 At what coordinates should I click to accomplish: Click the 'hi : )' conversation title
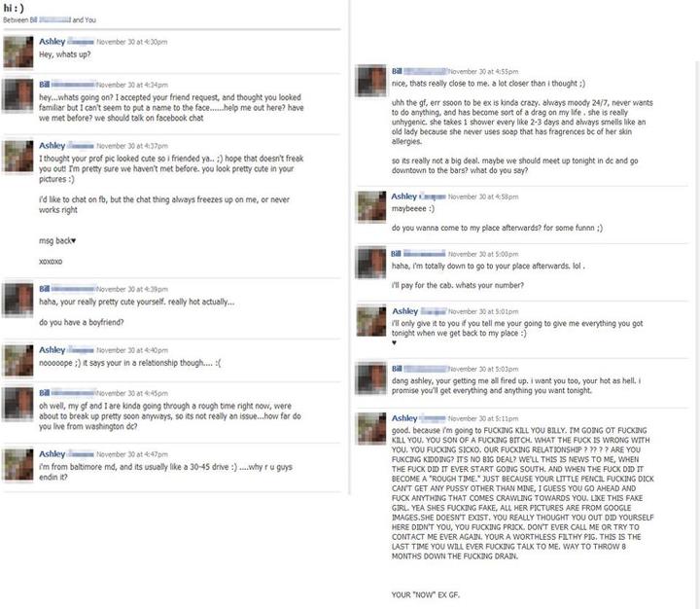coord(14,8)
